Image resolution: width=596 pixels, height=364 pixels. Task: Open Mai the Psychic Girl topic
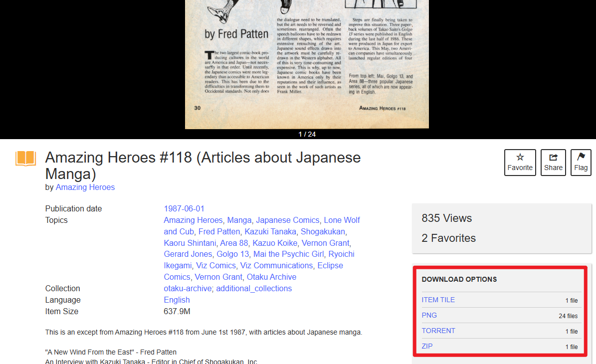288,254
